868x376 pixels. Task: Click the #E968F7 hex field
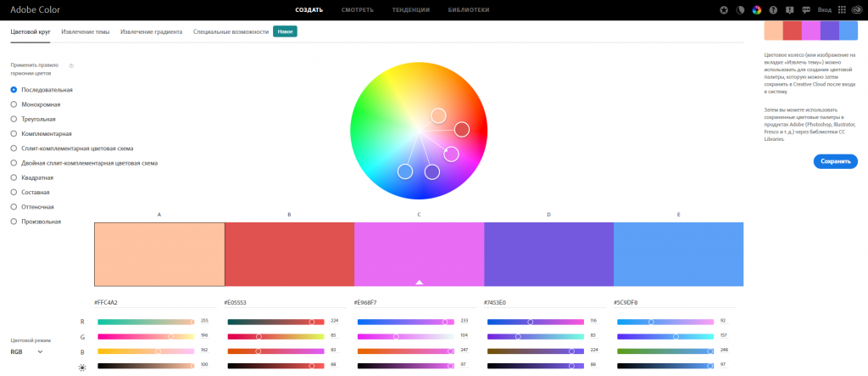[415, 303]
